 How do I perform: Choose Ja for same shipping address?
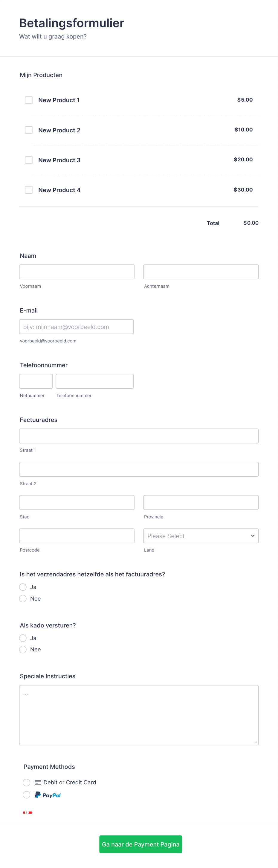tap(23, 587)
